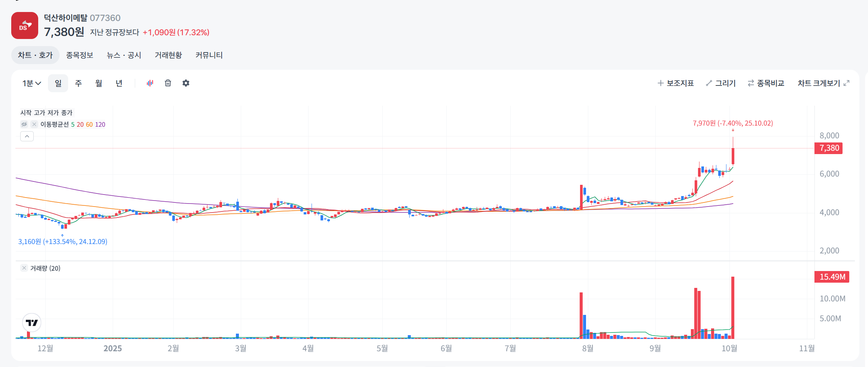
Task: Click the 거래량 (20) indicator label
Action: [x=45, y=268]
